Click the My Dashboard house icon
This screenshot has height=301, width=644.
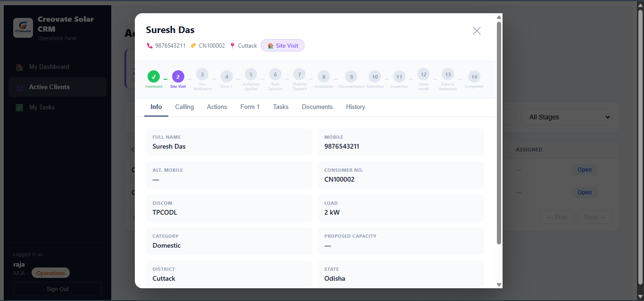tap(19, 67)
